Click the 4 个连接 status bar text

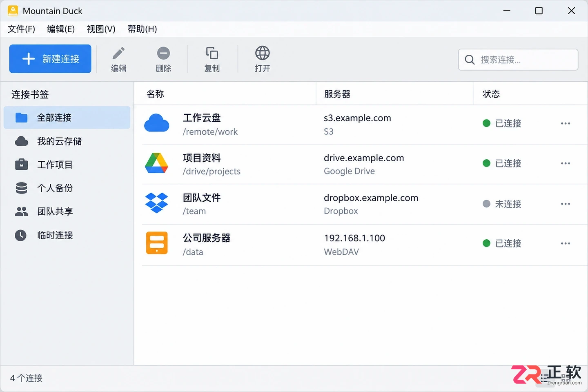tap(26, 378)
